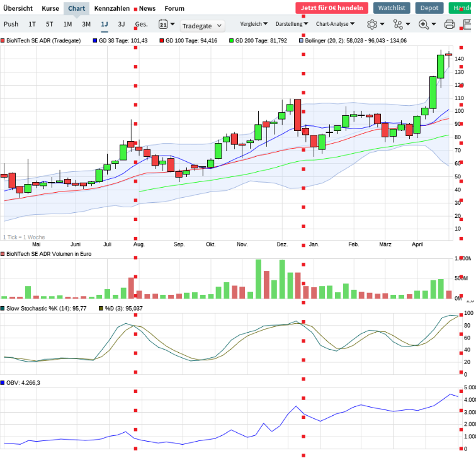This screenshot has width=476, height=458.
Task: Open the Chart-Analyse dropdown menu
Action: tap(335, 24)
